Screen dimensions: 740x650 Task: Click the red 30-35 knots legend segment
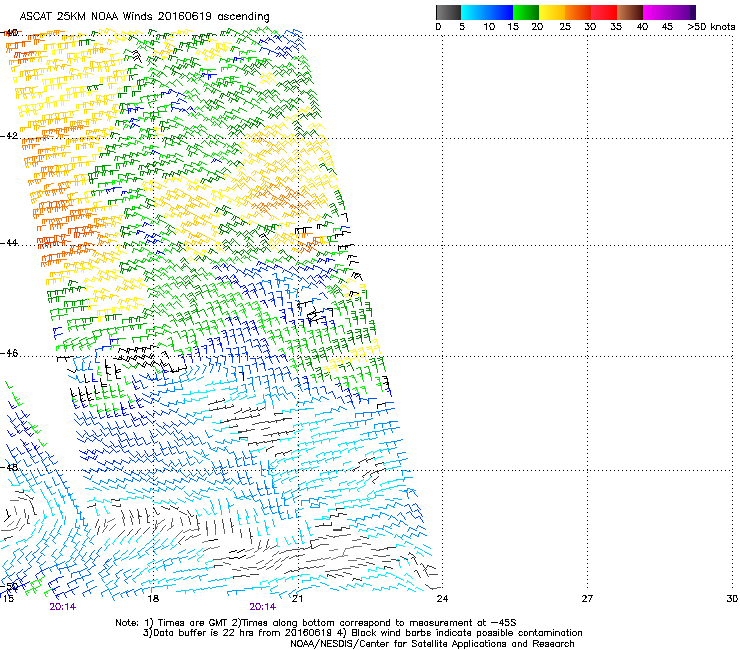(x=604, y=12)
